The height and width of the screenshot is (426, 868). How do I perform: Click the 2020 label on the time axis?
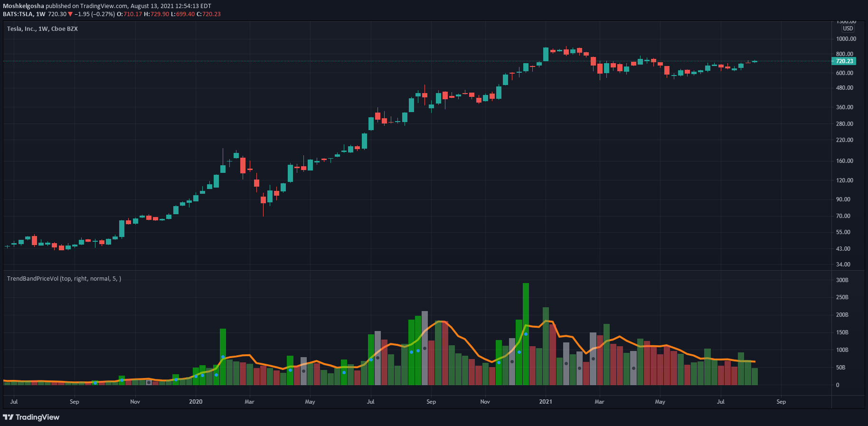[x=196, y=402]
